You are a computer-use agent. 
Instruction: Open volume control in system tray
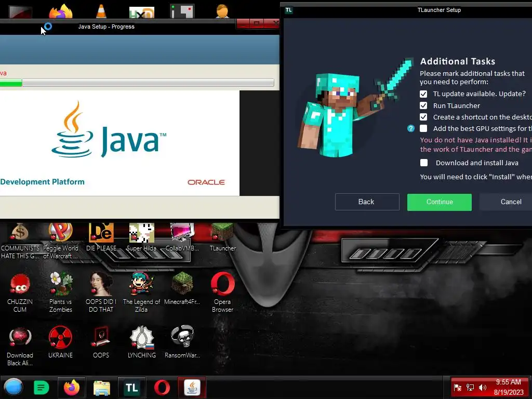pyautogui.click(x=483, y=388)
